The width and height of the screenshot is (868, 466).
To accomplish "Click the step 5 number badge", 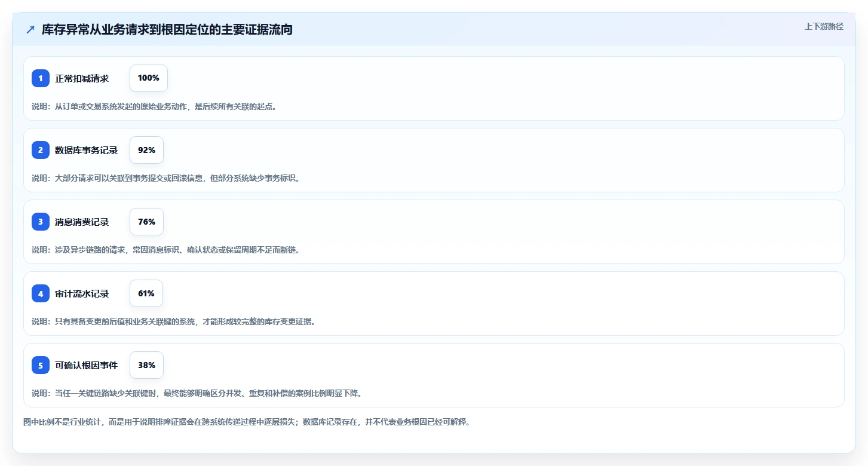I will tap(41, 365).
